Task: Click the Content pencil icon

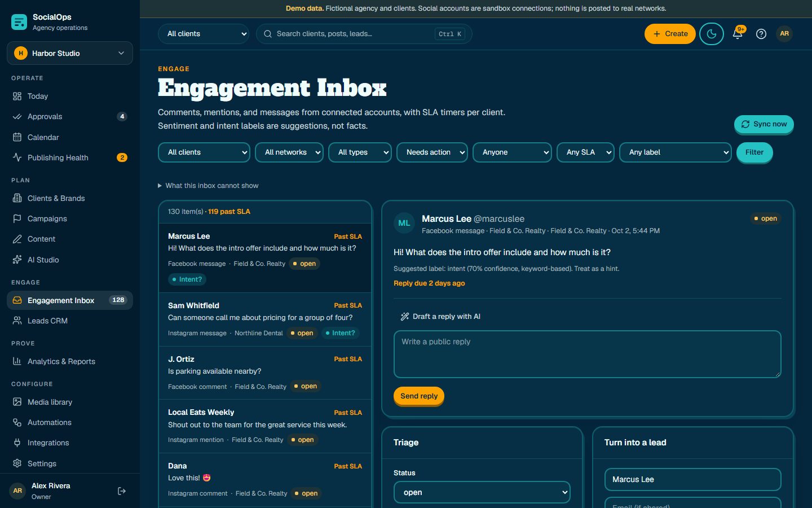Action: [x=17, y=239]
